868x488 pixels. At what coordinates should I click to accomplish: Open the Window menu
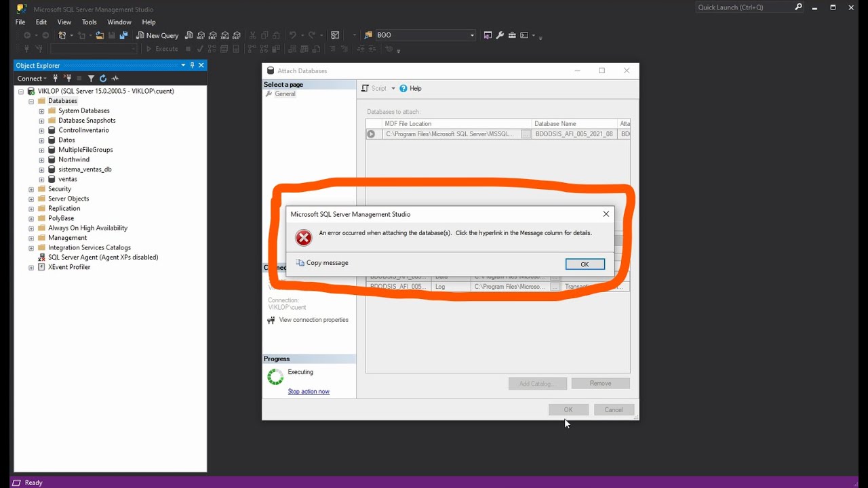pyautogui.click(x=119, y=22)
